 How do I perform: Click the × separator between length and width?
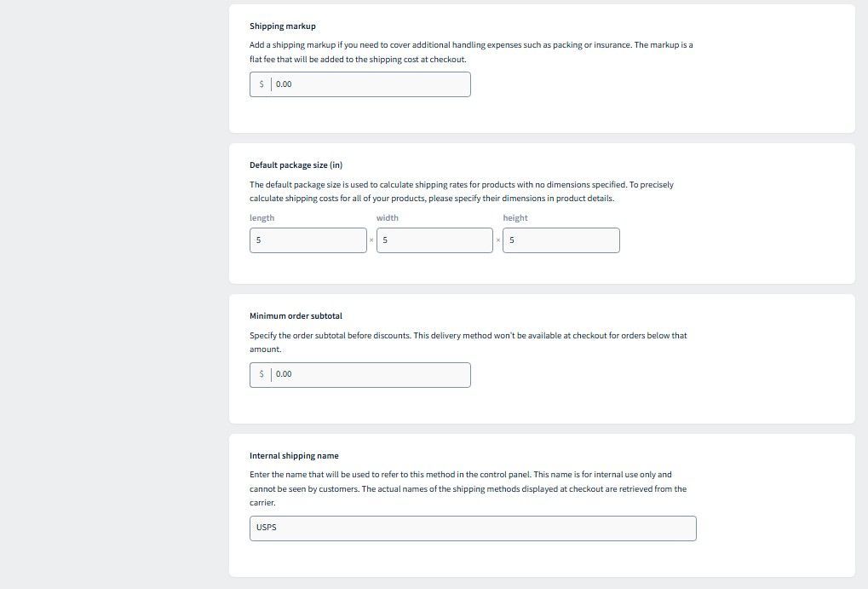pyautogui.click(x=371, y=240)
